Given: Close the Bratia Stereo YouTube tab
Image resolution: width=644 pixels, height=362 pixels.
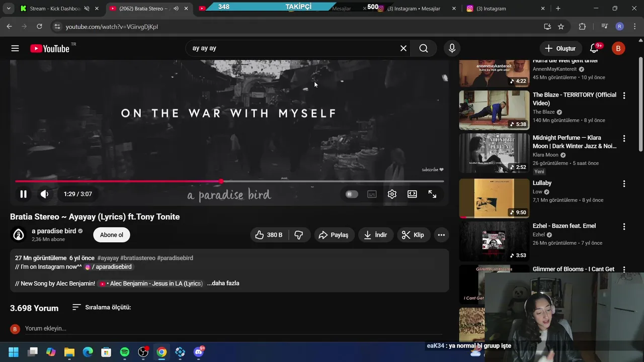Looking at the screenshot, I should (x=186, y=9).
